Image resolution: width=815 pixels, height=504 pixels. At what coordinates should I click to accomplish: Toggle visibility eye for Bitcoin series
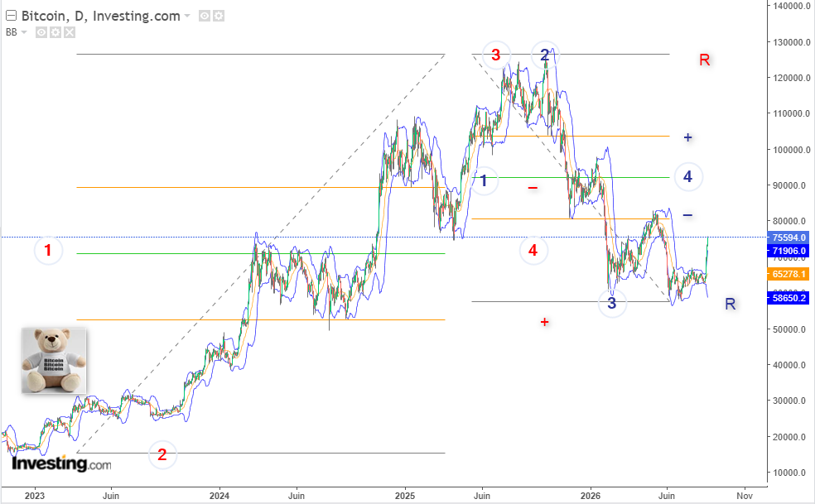pos(205,16)
